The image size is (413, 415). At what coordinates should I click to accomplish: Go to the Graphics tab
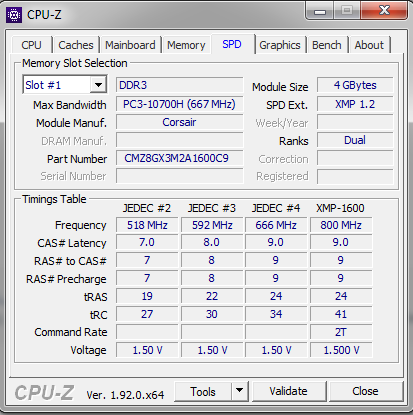pos(280,45)
